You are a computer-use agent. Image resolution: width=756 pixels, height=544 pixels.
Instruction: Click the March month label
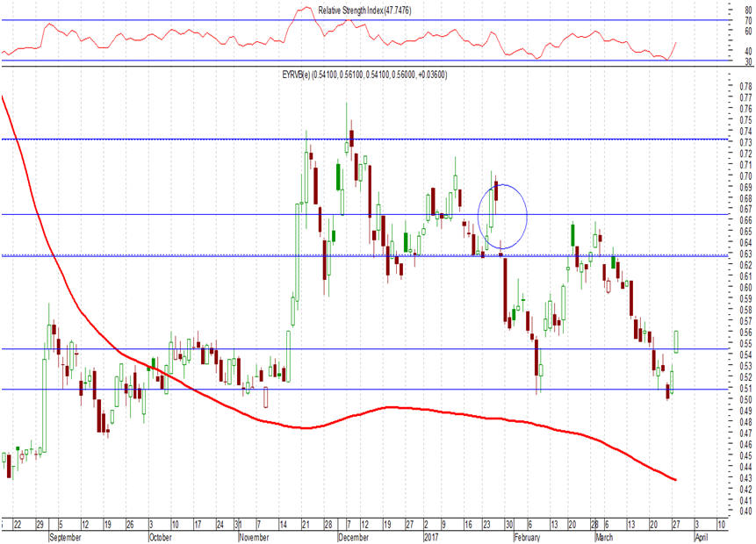coord(603,537)
